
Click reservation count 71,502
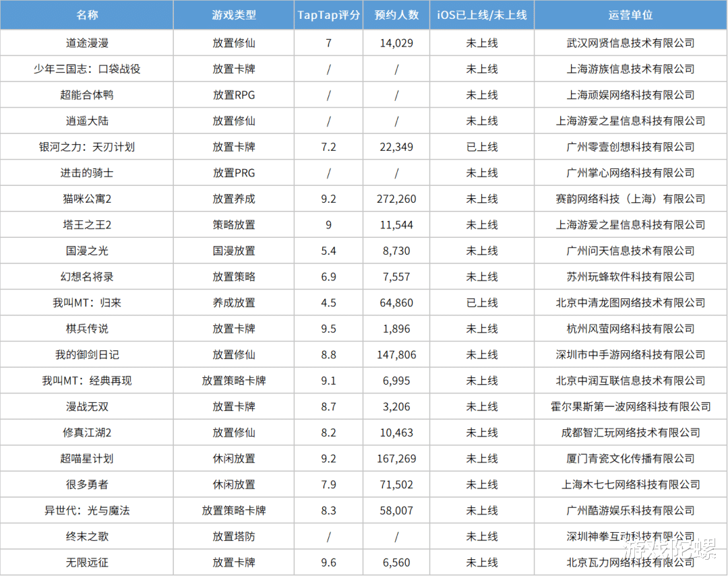coord(396,485)
